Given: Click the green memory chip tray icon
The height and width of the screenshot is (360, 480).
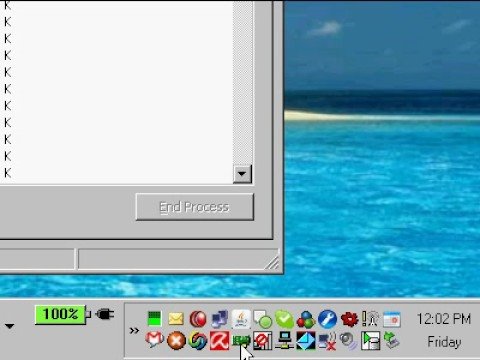Looking at the screenshot, I should [x=241, y=340].
